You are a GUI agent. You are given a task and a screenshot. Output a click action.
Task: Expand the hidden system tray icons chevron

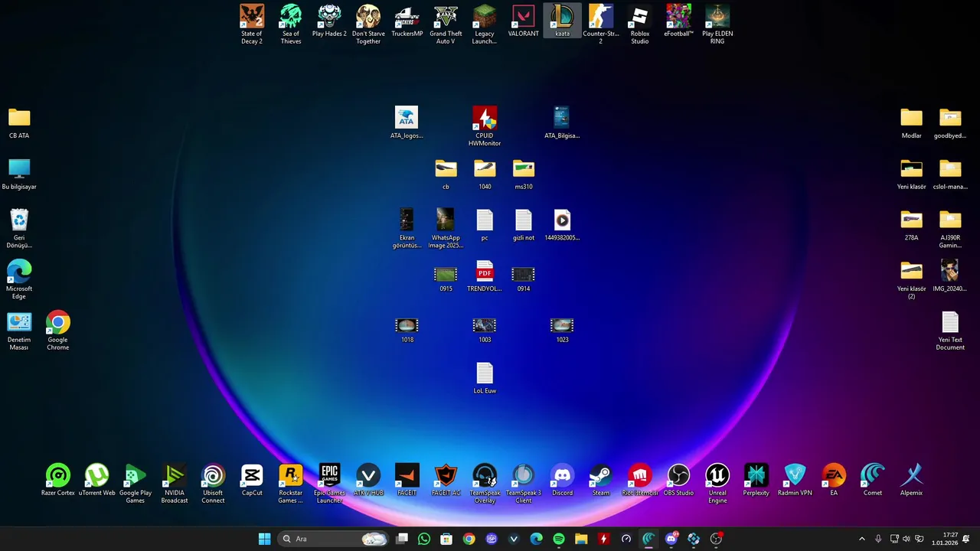pyautogui.click(x=861, y=539)
